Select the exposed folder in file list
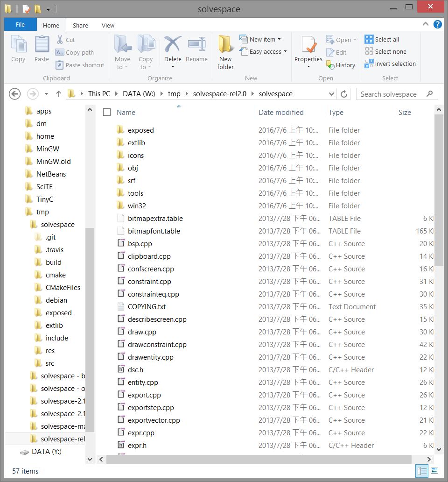Image resolution: width=448 pixels, height=482 pixels. (x=140, y=130)
